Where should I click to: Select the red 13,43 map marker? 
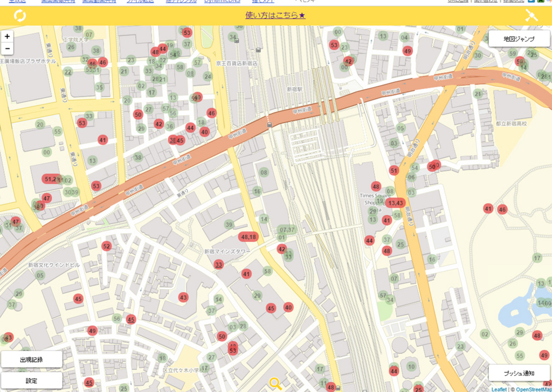396,203
